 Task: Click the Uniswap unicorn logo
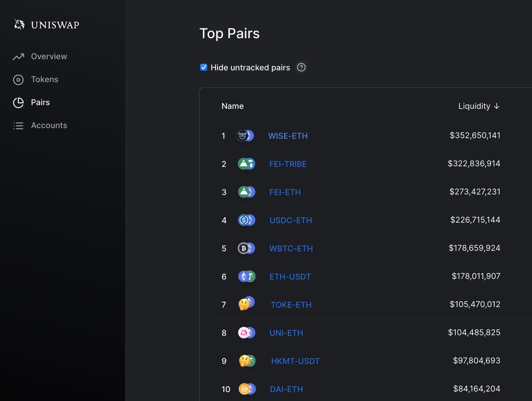point(19,24)
